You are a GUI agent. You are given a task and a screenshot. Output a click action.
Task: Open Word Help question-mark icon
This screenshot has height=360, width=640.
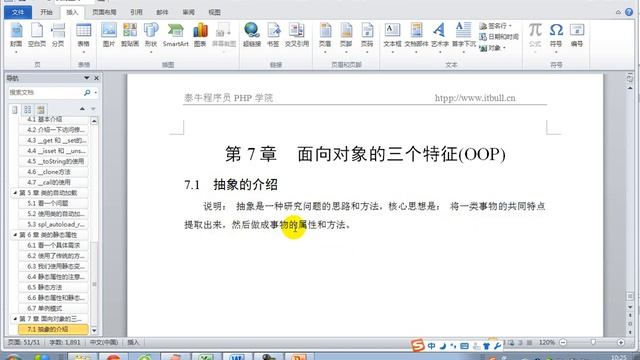click(x=629, y=12)
